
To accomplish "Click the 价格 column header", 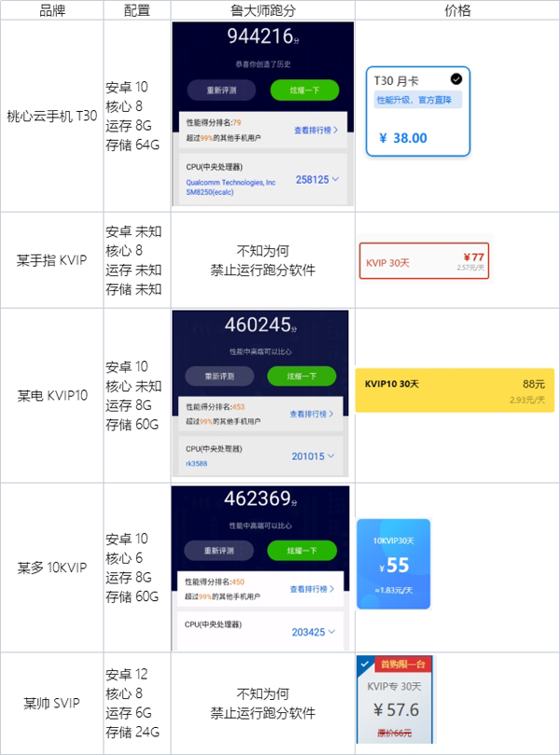I will (457, 10).
